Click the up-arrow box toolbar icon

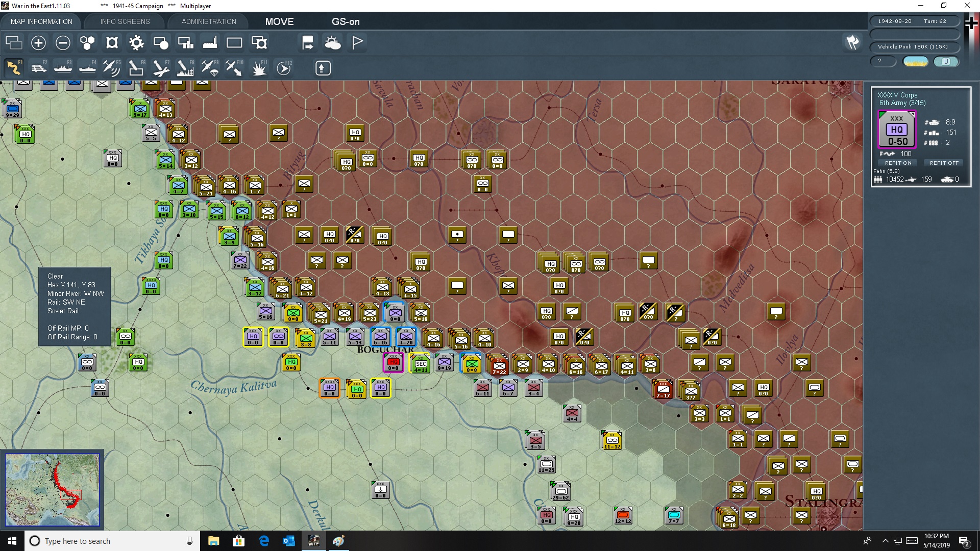click(323, 68)
